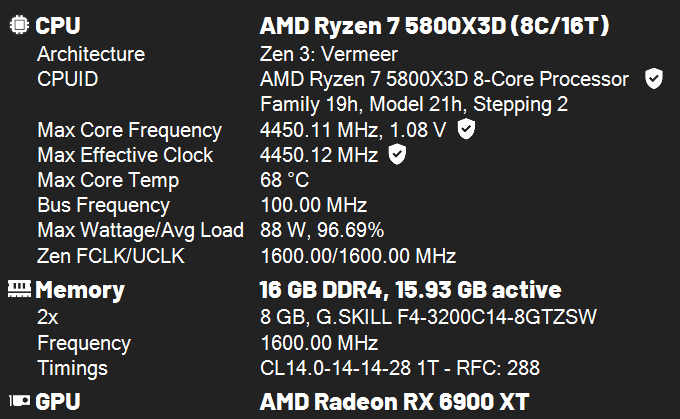Image resolution: width=680 pixels, height=419 pixels.
Task: Select the GPU section heading
Action: point(58,402)
